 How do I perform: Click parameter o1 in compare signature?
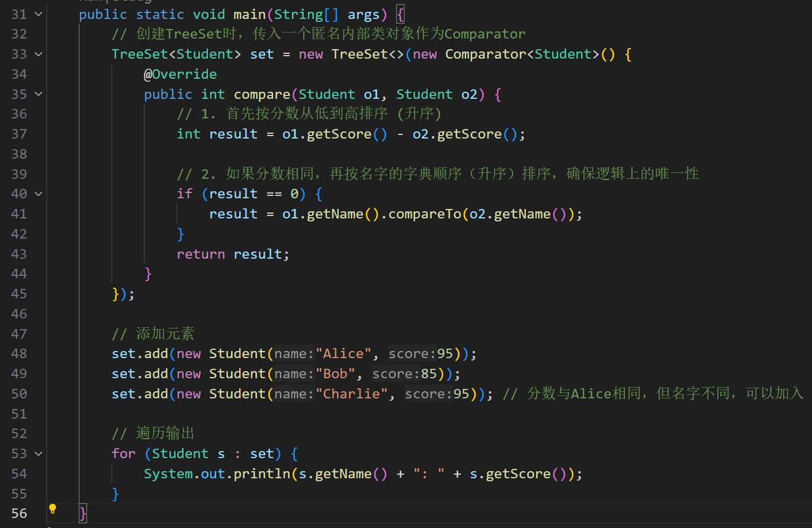[x=372, y=95]
